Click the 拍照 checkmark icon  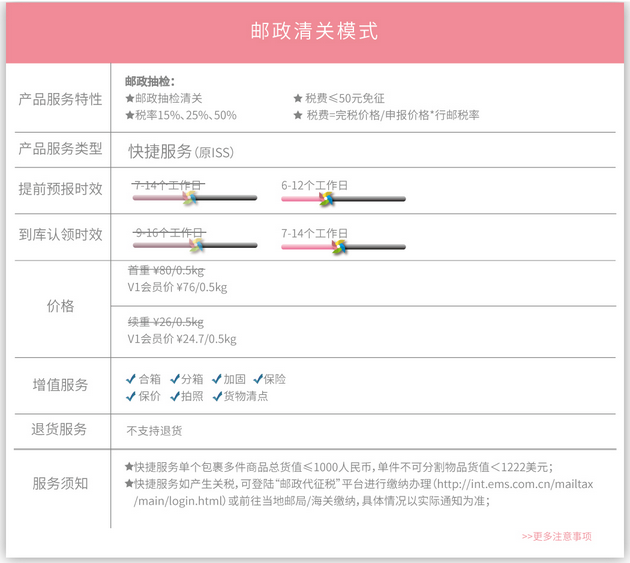click(x=175, y=396)
